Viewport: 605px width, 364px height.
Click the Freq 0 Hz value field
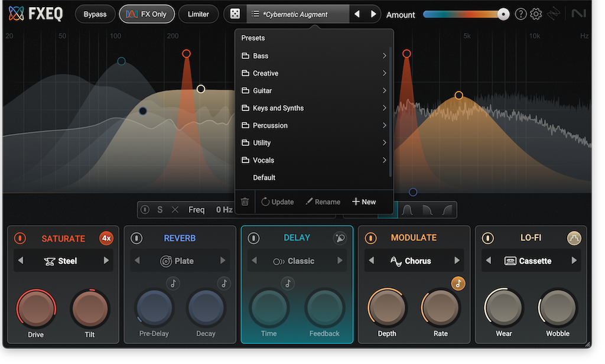tap(224, 210)
